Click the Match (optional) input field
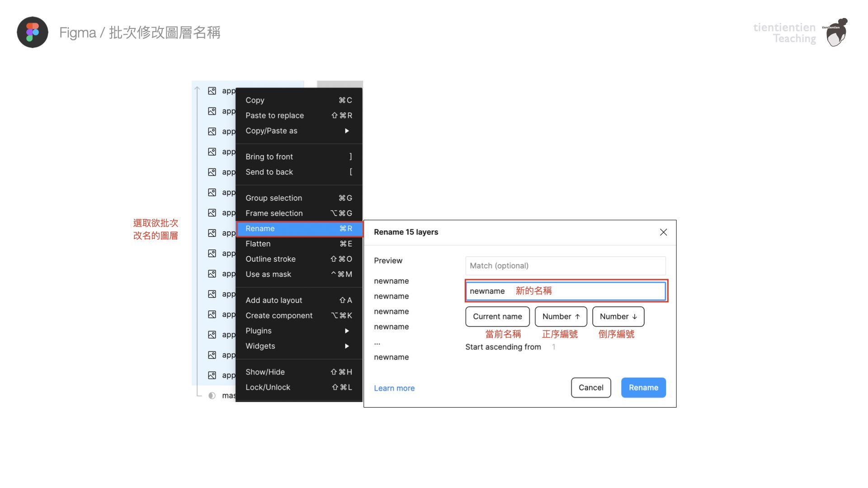Viewport: 868px width, 488px height. pyautogui.click(x=565, y=266)
